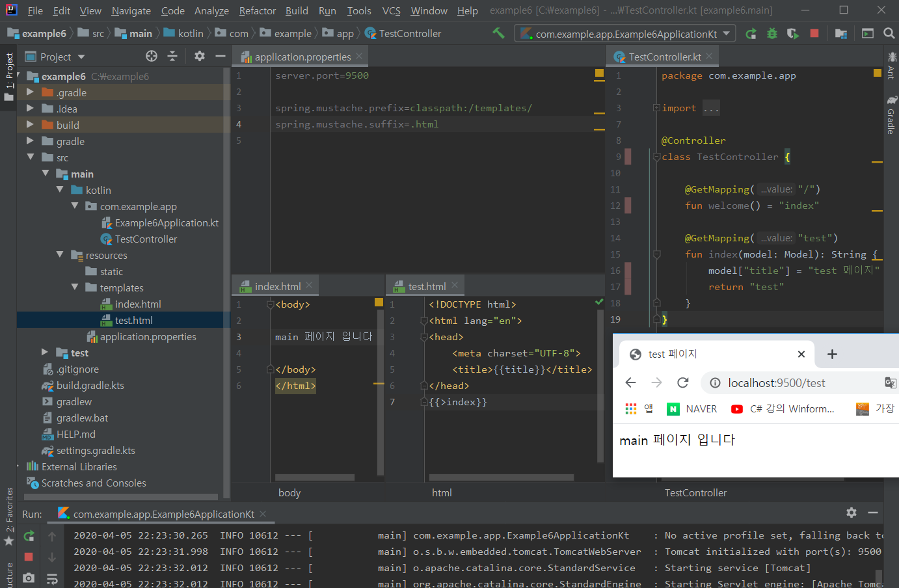The image size is (899, 588).
Task: Rerun application from Run panel
Action: point(29,536)
